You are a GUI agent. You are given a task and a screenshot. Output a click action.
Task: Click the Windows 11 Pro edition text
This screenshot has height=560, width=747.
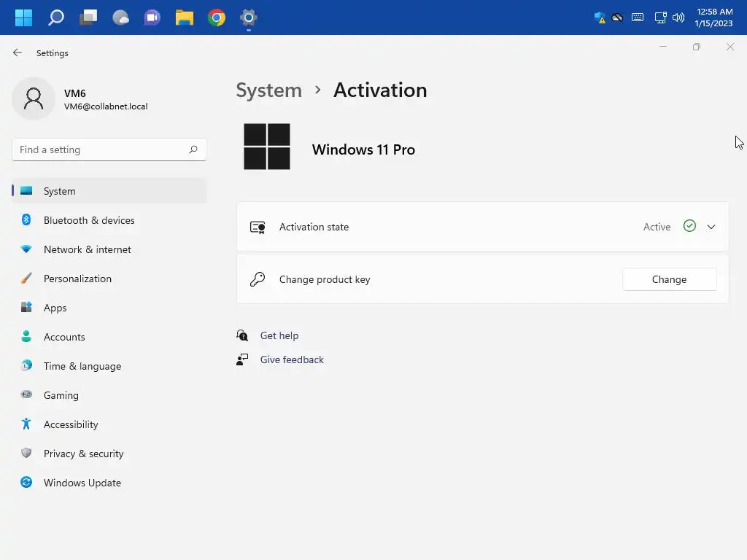363,149
